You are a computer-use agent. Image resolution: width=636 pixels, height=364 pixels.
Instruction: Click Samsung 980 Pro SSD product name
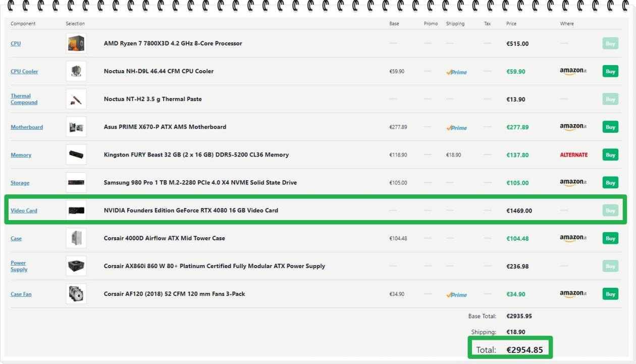[x=200, y=183]
